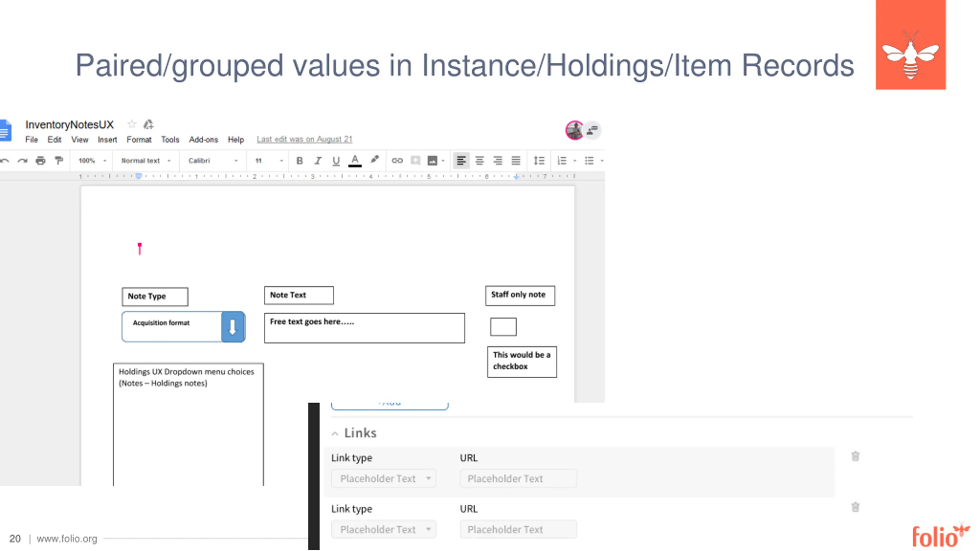980x551 pixels.
Task: Click This would be a checkbox text
Action: (x=522, y=361)
